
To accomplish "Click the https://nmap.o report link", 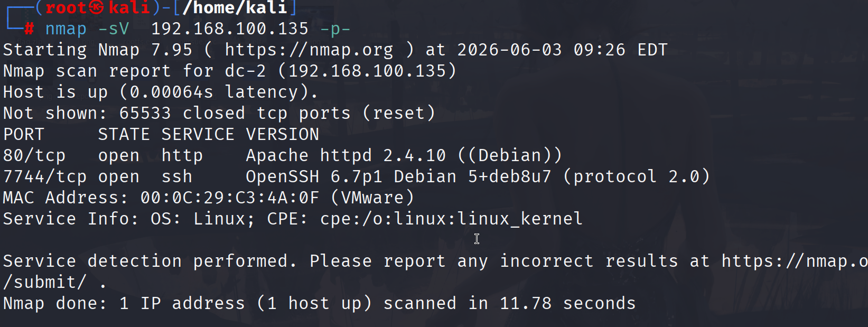I will point(795,261).
